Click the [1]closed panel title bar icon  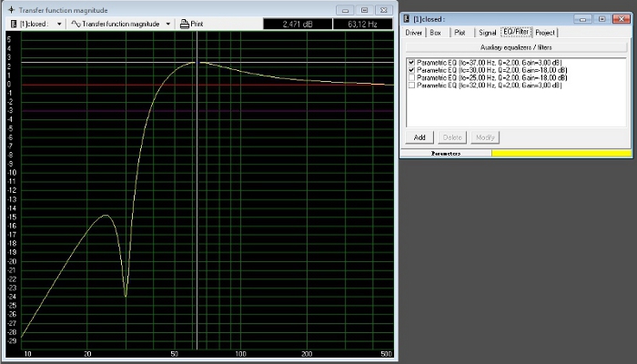(x=406, y=18)
